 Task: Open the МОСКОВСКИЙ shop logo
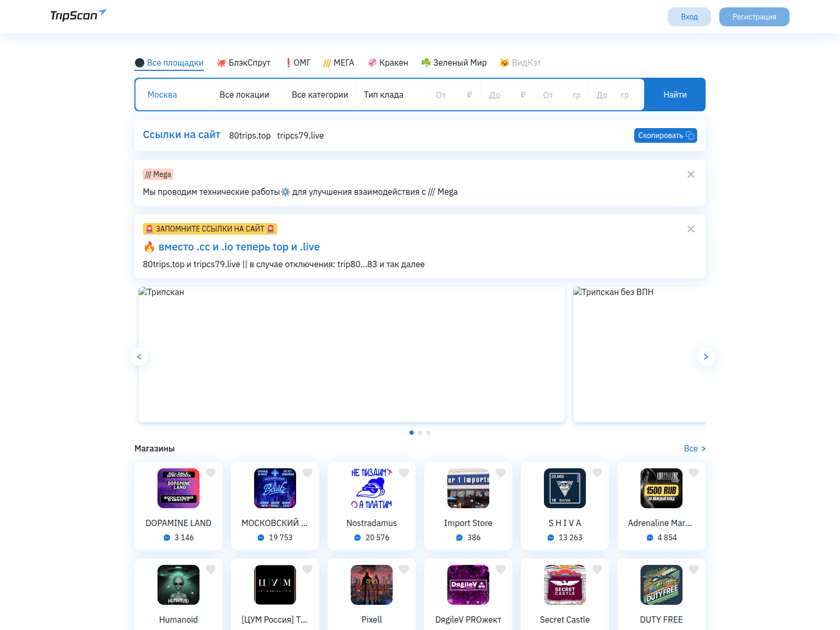275,488
